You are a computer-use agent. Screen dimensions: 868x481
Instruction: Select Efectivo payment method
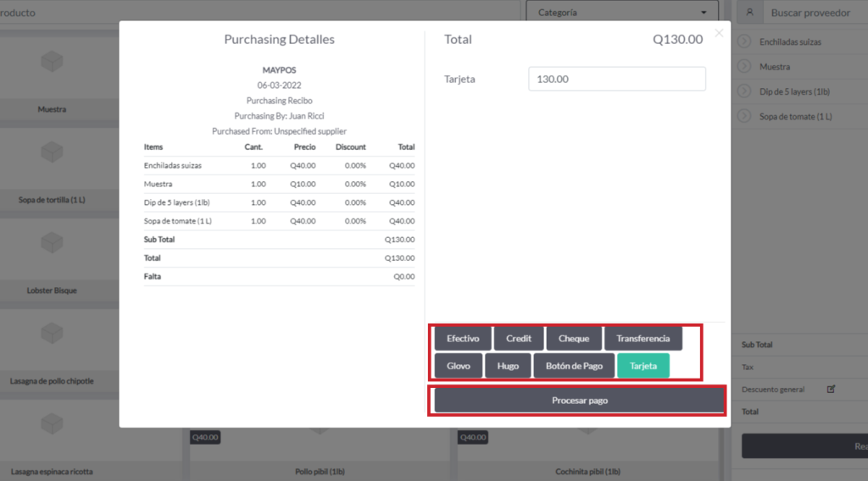point(463,339)
